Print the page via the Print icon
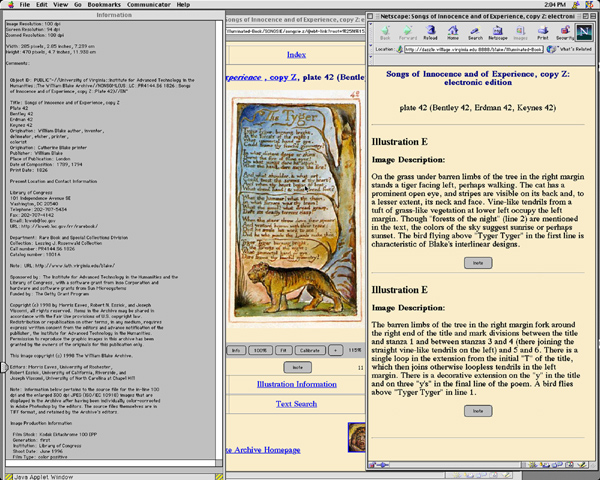The height and width of the screenshot is (480, 600). click(x=543, y=32)
